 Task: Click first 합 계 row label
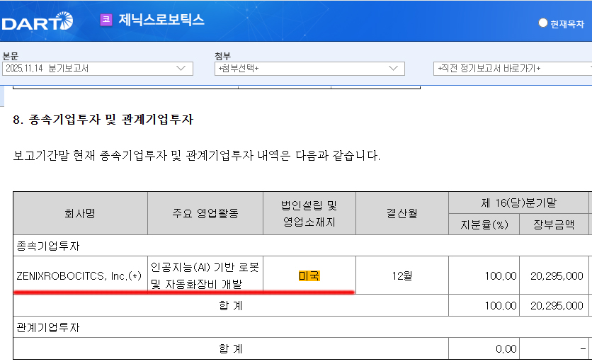click(231, 305)
